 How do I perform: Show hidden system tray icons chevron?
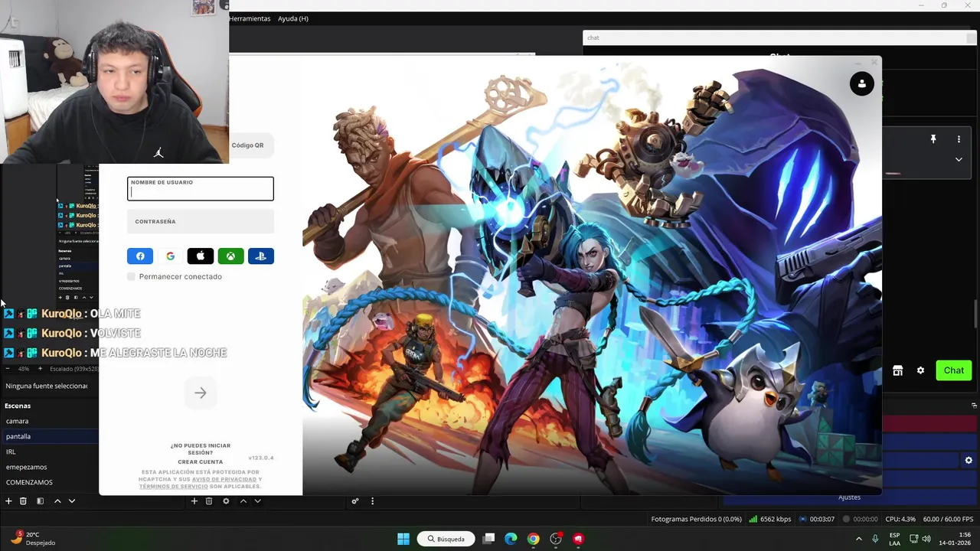click(x=858, y=539)
